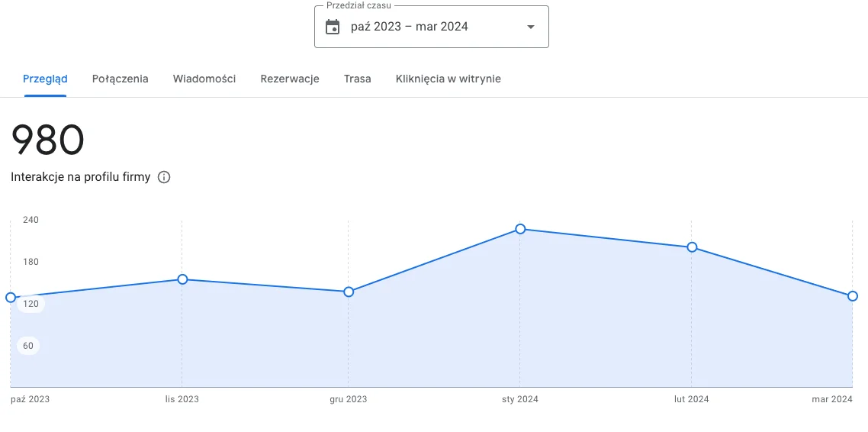
Task: Switch to the Przegląd tab
Action: pos(45,79)
